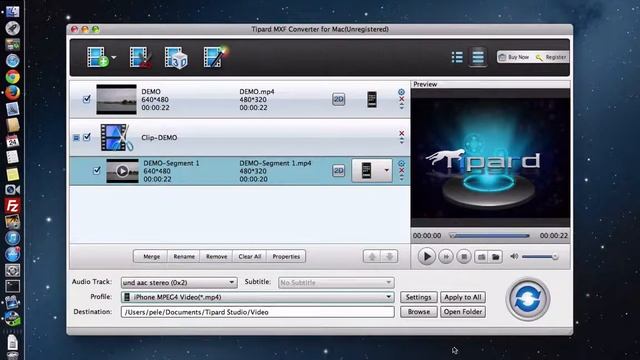Click the Destination path field

(x=258, y=312)
